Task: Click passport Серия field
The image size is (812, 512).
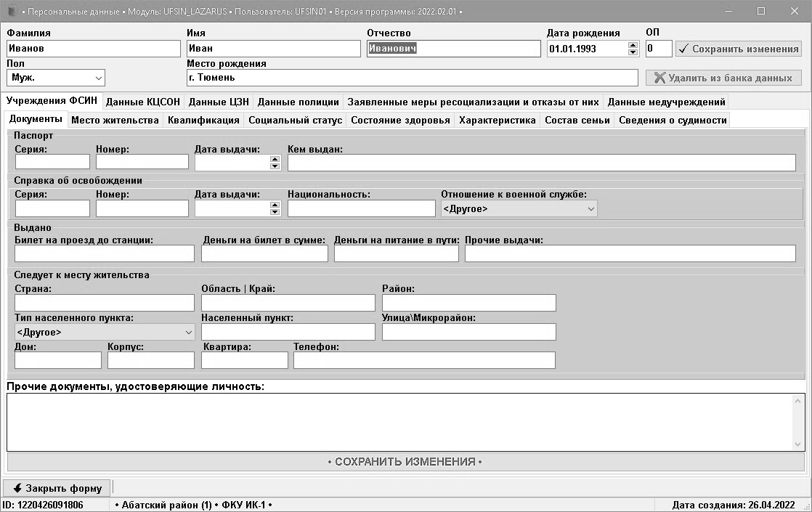Action: click(x=52, y=162)
